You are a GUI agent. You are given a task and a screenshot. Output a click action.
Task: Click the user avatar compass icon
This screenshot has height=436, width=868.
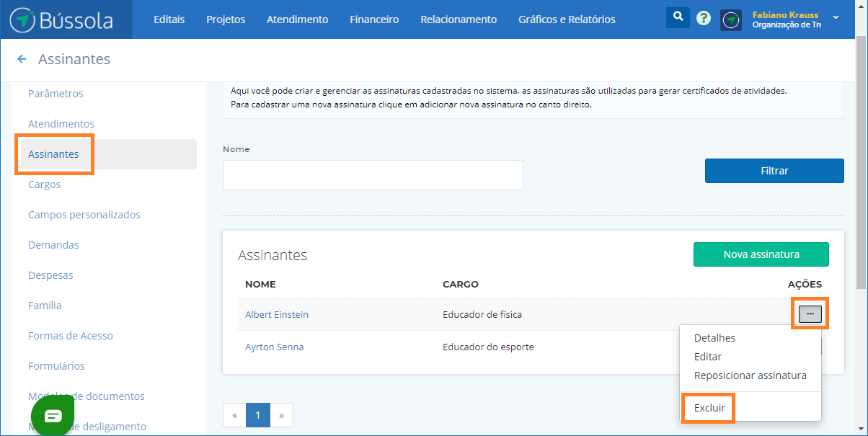(731, 19)
